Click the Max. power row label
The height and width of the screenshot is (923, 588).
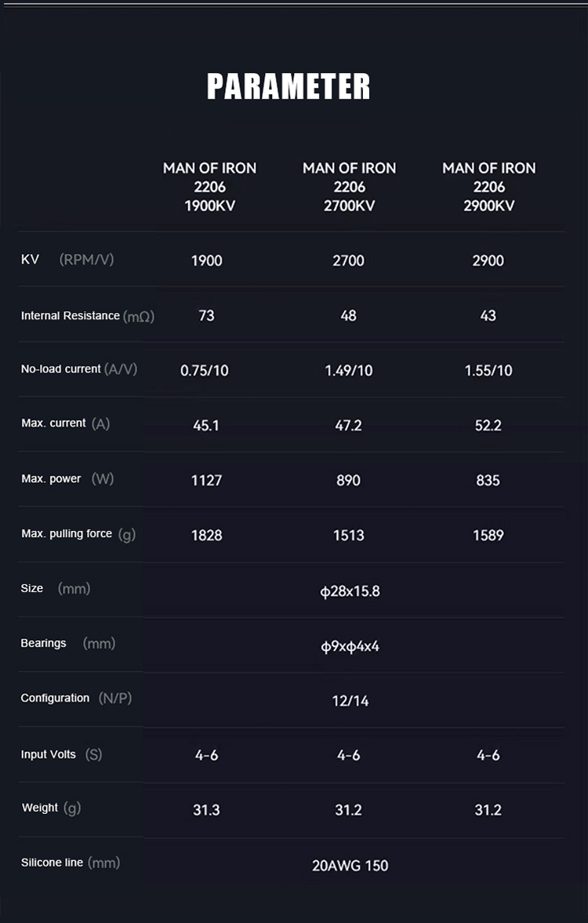(67, 478)
